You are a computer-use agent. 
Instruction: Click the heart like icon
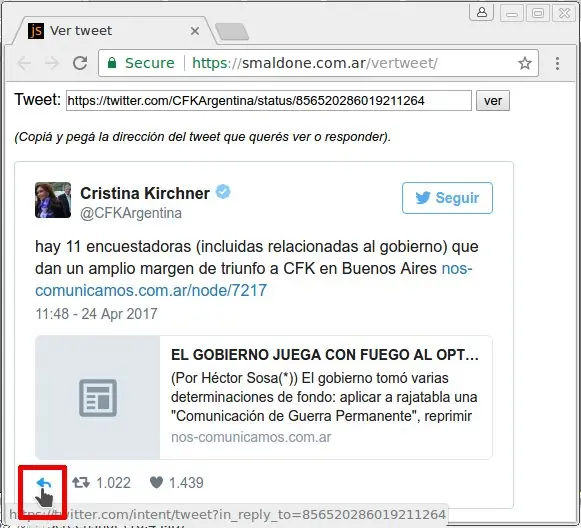(156, 482)
